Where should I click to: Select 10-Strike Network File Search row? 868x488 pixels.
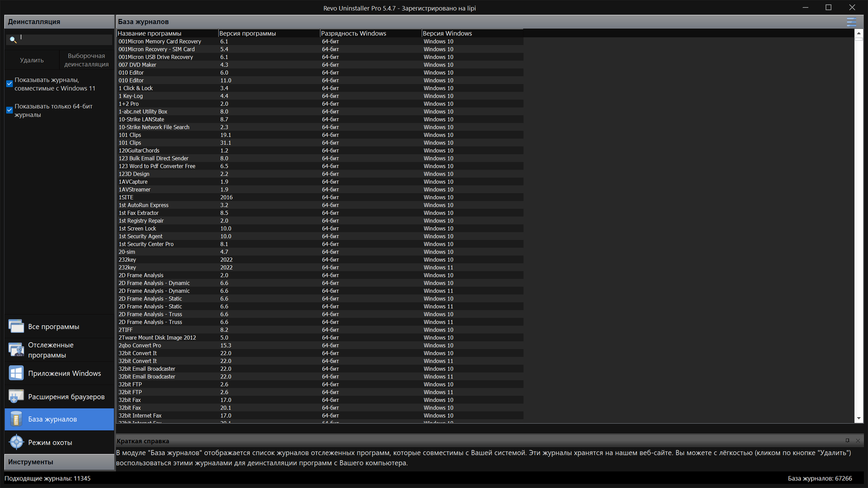click(320, 127)
